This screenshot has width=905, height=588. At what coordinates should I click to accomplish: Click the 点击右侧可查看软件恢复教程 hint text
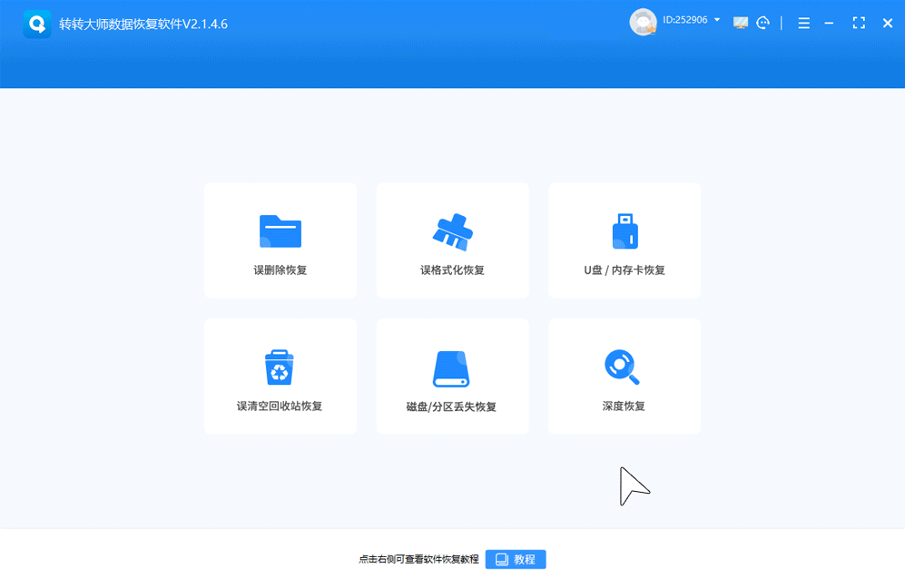click(x=418, y=560)
